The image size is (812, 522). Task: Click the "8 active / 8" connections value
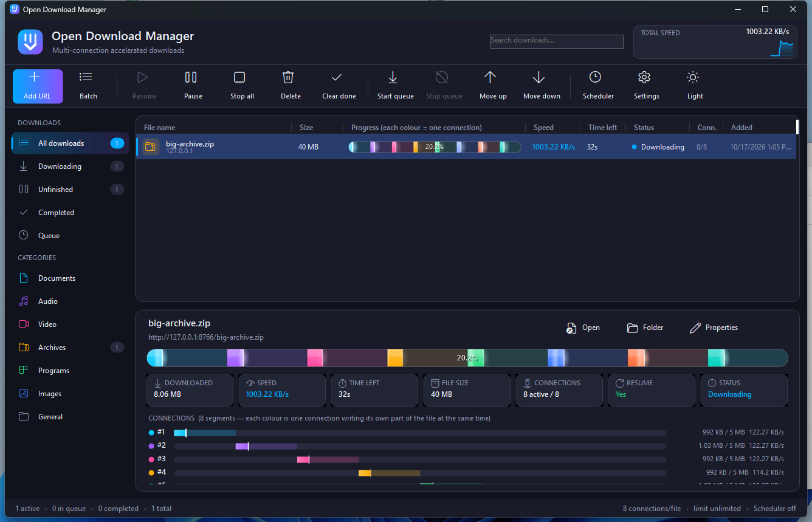coord(541,394)
